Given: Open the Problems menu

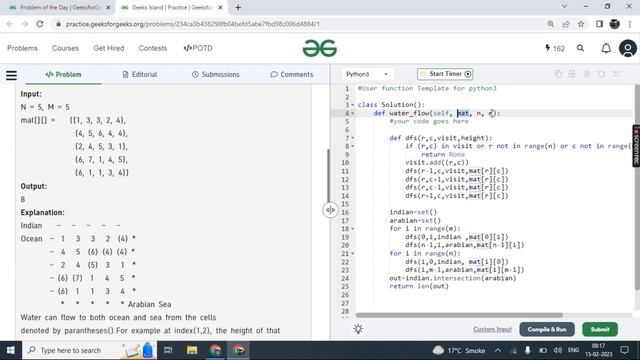Looking at the screenshot, I should tap(22, 48).
